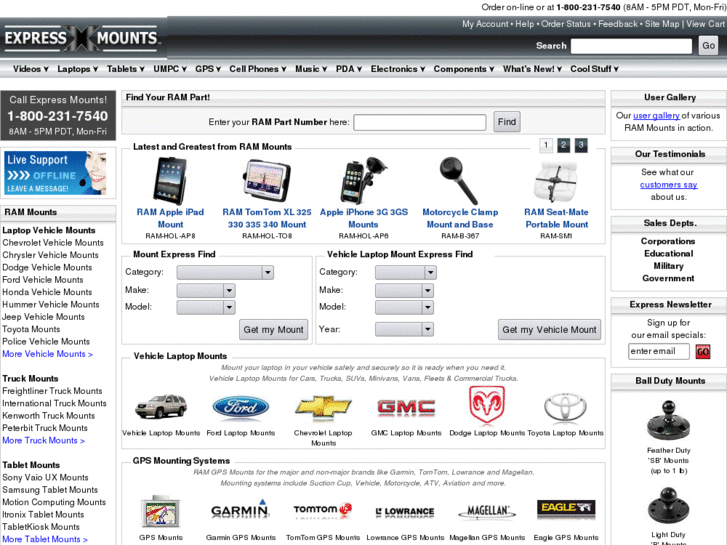Go to slide 2 of featured products
727x545 pixels.
[563, 145]
